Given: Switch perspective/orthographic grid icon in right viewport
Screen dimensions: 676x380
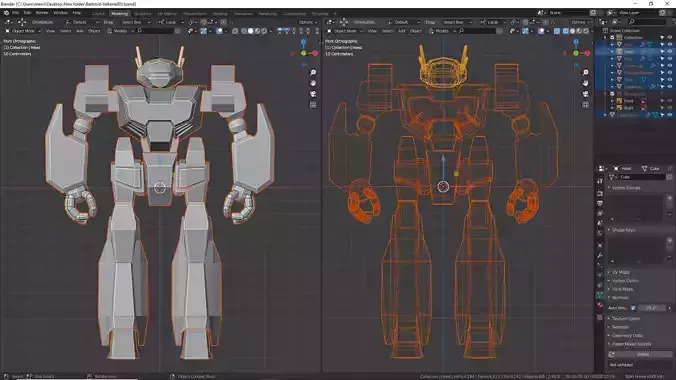Looking at the screenshot, I should pos(585,104).
